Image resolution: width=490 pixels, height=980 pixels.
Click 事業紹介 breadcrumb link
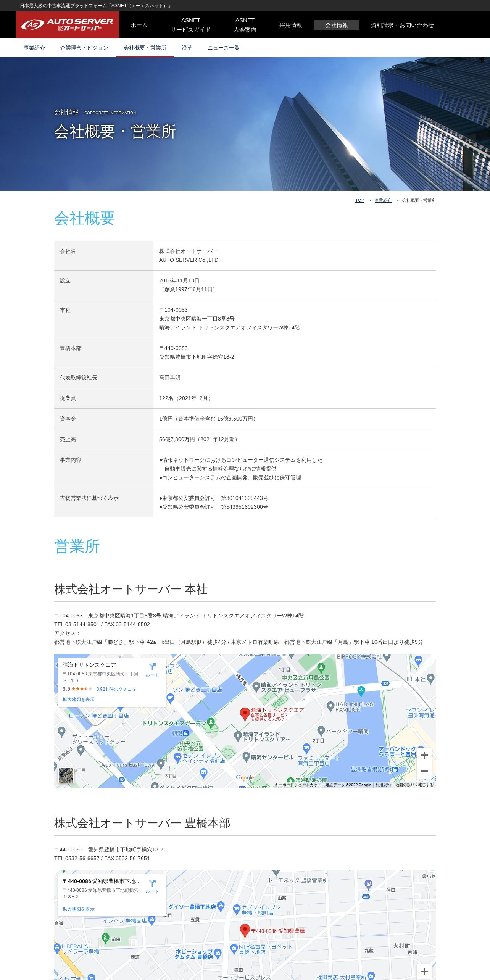click(x=383, y=200)
